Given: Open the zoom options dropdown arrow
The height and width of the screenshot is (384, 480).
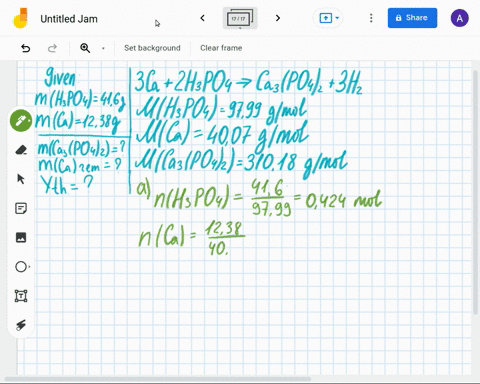Looking at the screenshot, I should click(x=103, y=48).
